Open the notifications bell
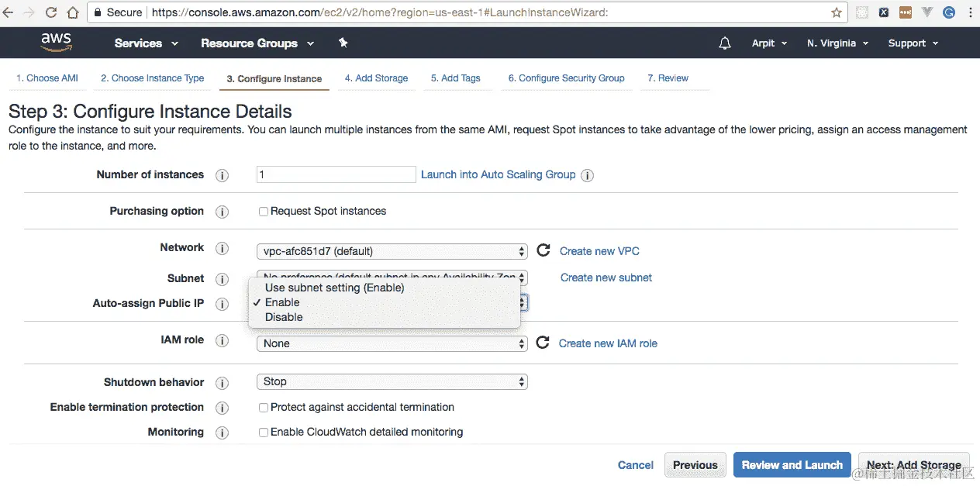 coord(725,43)
